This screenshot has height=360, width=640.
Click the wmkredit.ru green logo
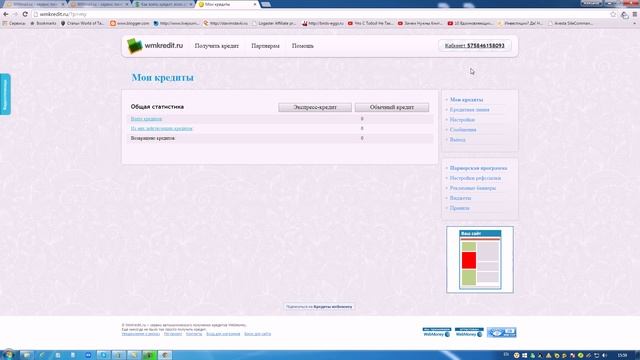click(x=134, y=46)
